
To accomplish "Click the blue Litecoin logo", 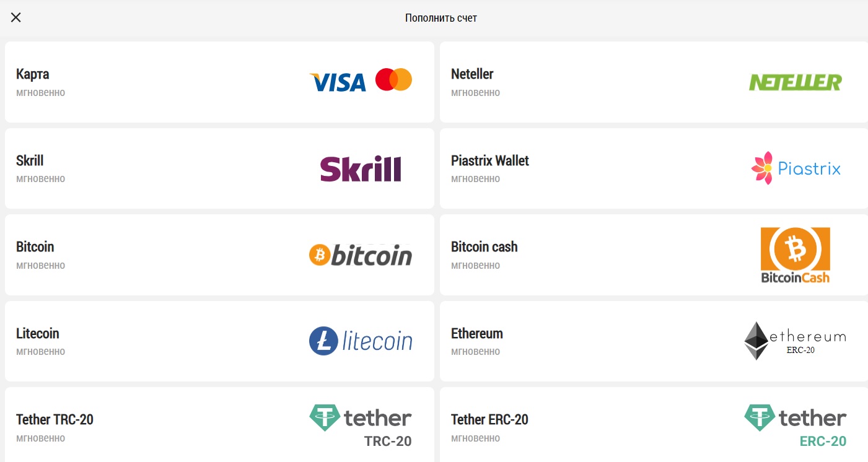I will point(361,341).
